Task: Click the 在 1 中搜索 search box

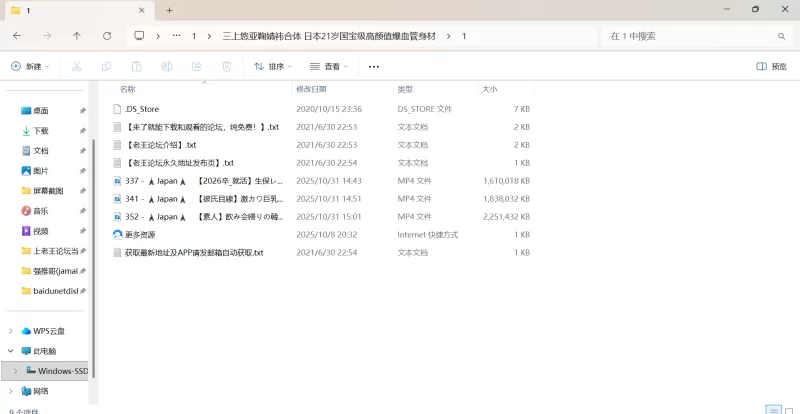Action: click(690, 36)
